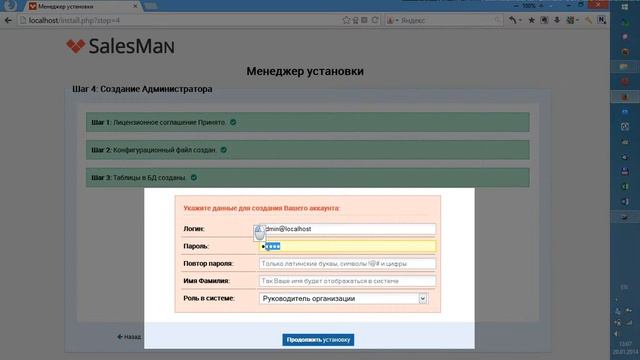
Task: Click the Шаг 3 database tables row
Action: 307,178
